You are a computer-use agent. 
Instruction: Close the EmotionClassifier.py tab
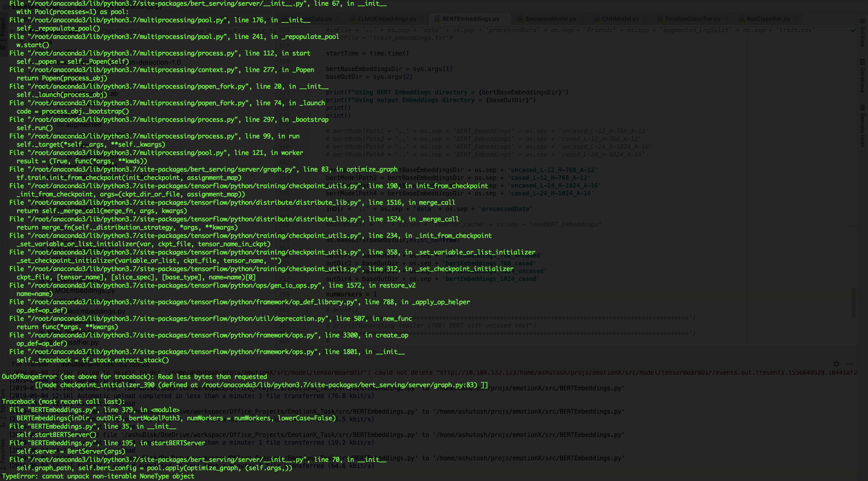727,19
